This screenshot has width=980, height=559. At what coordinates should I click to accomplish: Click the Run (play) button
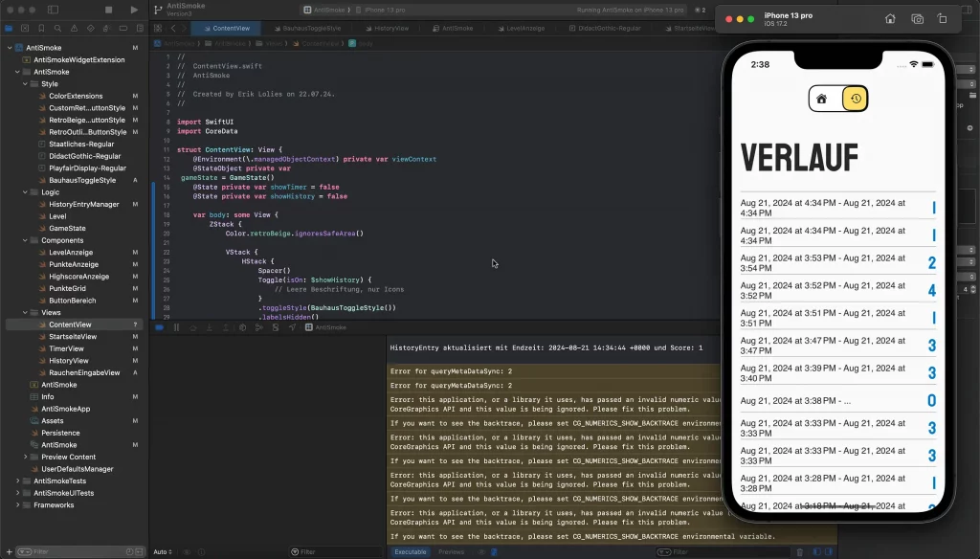point(134,10)
